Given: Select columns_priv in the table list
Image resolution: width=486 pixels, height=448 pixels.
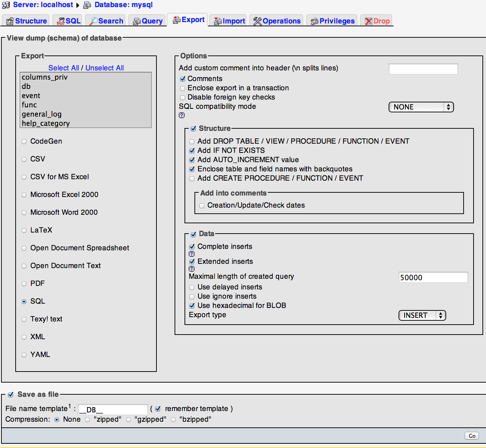Looking at the screenshot, I should click(86, 77).
